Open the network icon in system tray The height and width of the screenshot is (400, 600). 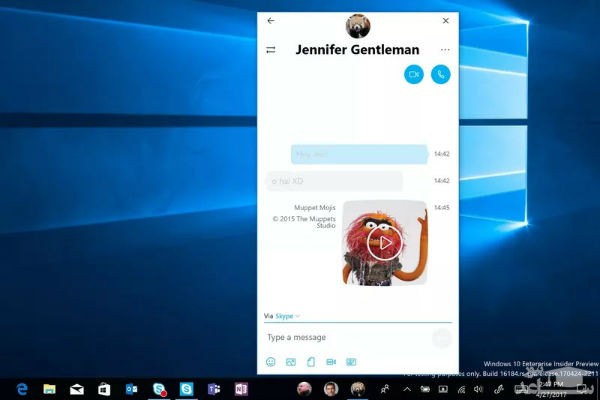(461, 390)
